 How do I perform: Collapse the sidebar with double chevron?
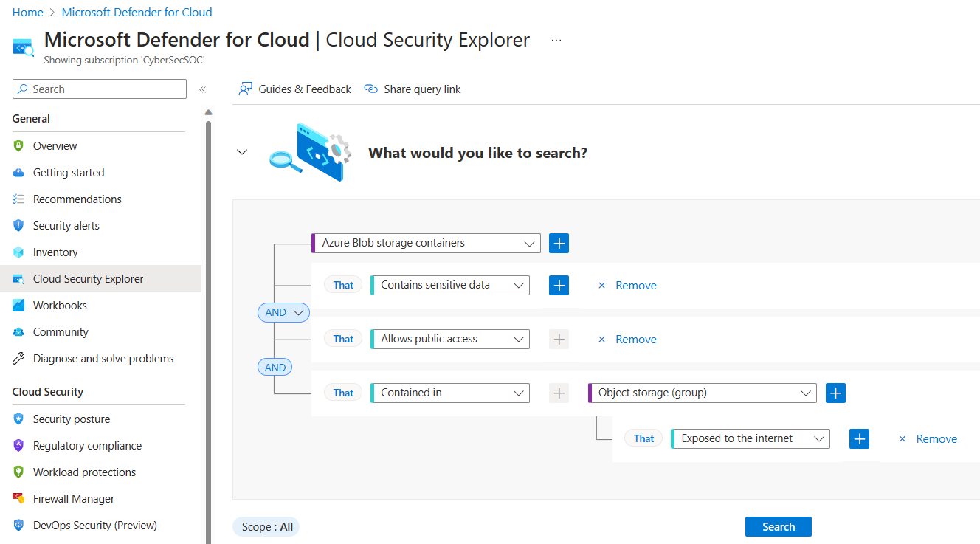coord(202,89)
